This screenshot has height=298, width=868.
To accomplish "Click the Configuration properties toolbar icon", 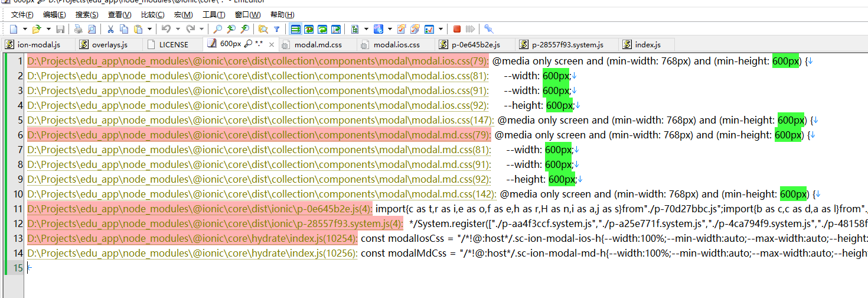I will coord(355,29).
